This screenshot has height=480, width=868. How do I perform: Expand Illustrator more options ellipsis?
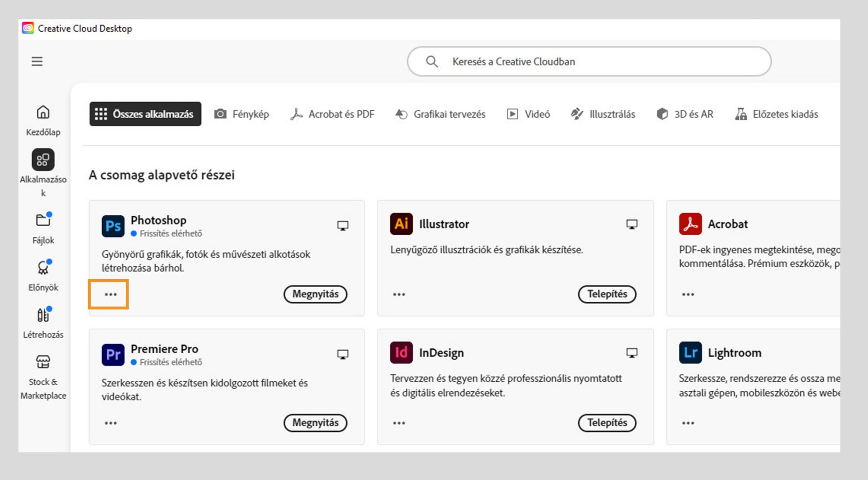tap(399, 295)
